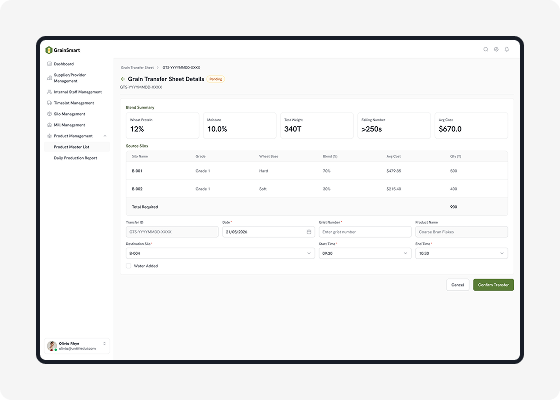
Task: Open the Start Time dropdown
Action: 365,253
